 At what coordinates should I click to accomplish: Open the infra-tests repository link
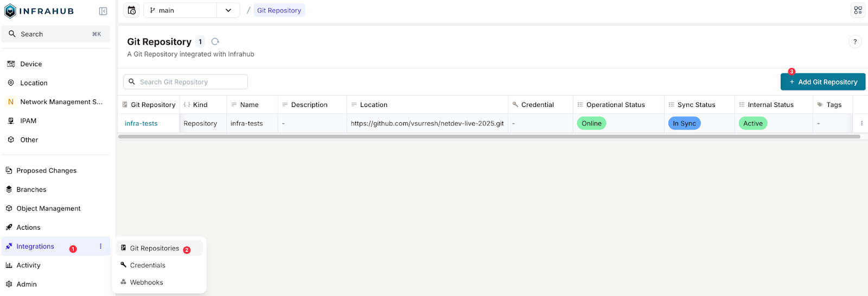coord(141,124)
